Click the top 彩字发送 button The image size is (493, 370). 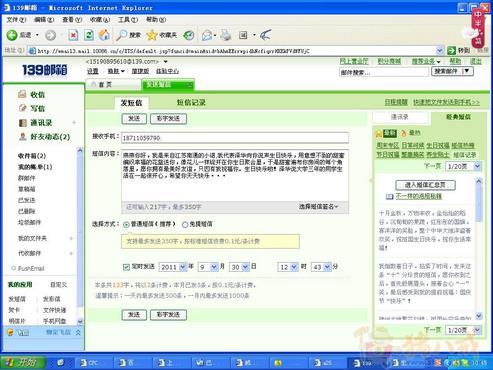[x=168, y=119]
